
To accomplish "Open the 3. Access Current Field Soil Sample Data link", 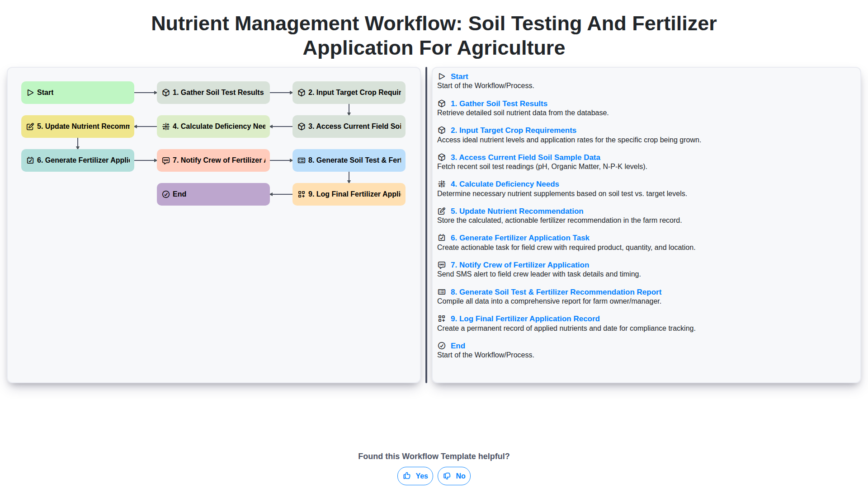I will point(525,157).
